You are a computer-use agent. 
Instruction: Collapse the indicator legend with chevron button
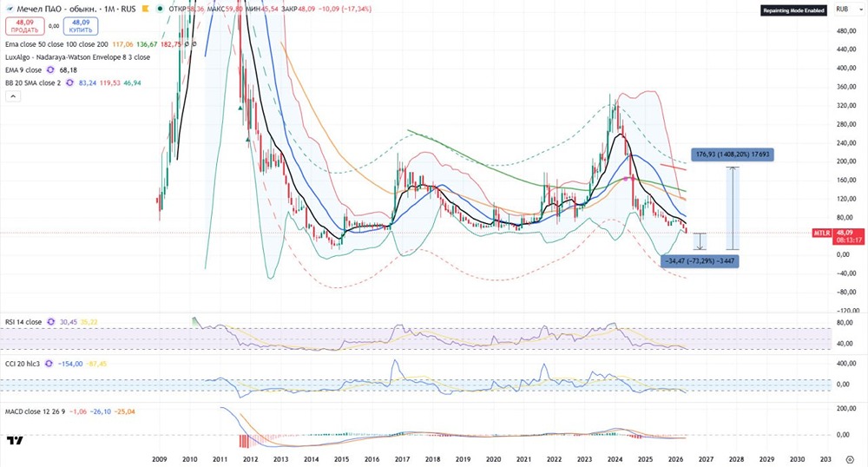[x=13, y=96]
